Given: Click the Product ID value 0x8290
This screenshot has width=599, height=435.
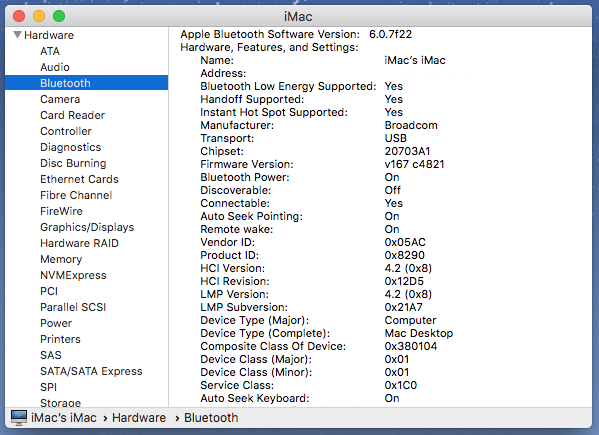Looking at the screenshot, I should point(405,255).
